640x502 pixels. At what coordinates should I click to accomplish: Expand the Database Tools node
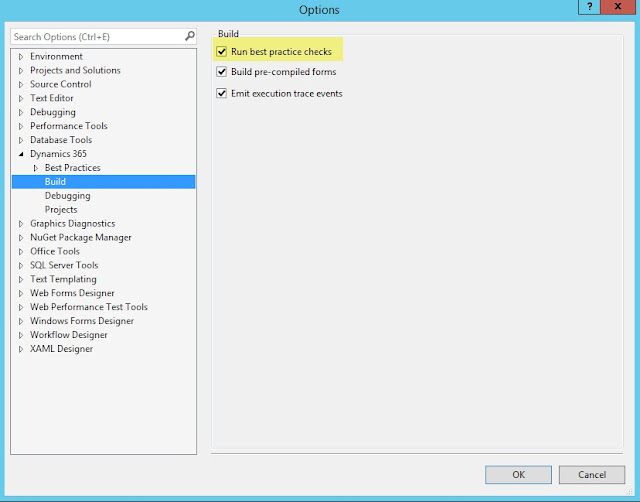21,140
